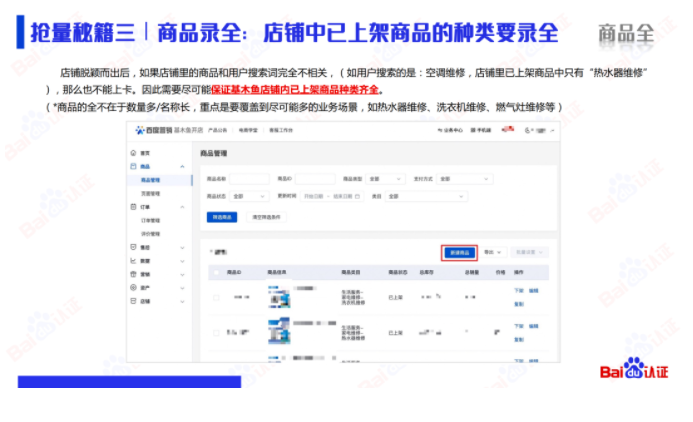
Task: Open the 热水器维修 product thumbnail
Action: pyautogui.click(x=279, y=331)
